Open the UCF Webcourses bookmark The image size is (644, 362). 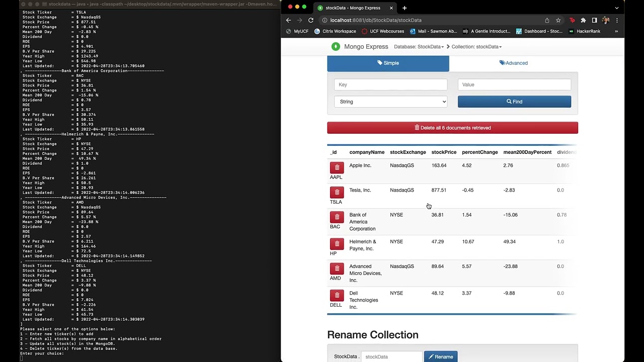tap(383, 31)
